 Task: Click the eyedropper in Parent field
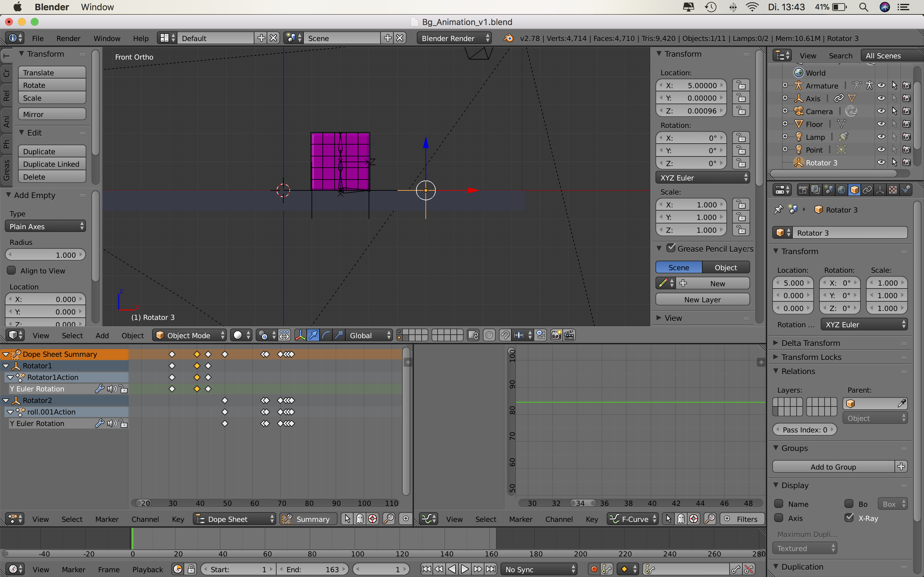coord(902,403)
